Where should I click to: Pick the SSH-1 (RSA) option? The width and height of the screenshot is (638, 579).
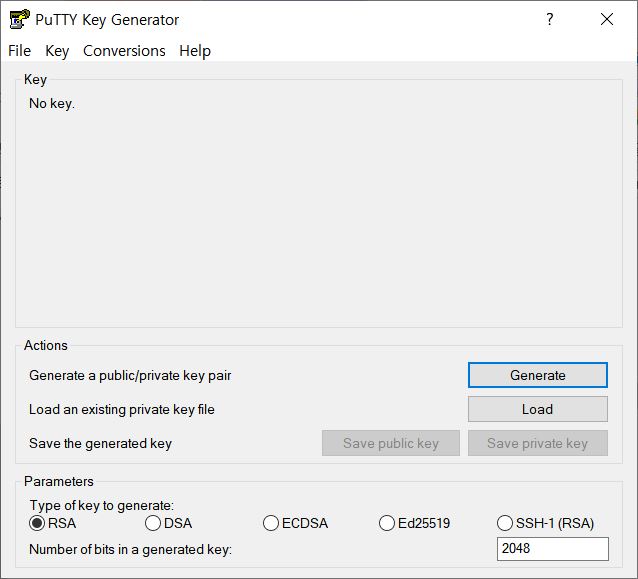505,523
